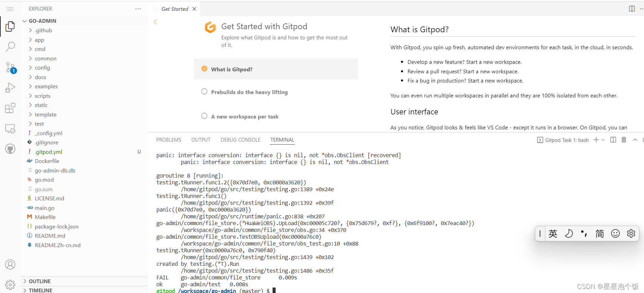Image resolution: width=644 pixels, height=293 pixels.
Task: Expand the .github folder
Action: pyautogui.click(x=84, y=30)
